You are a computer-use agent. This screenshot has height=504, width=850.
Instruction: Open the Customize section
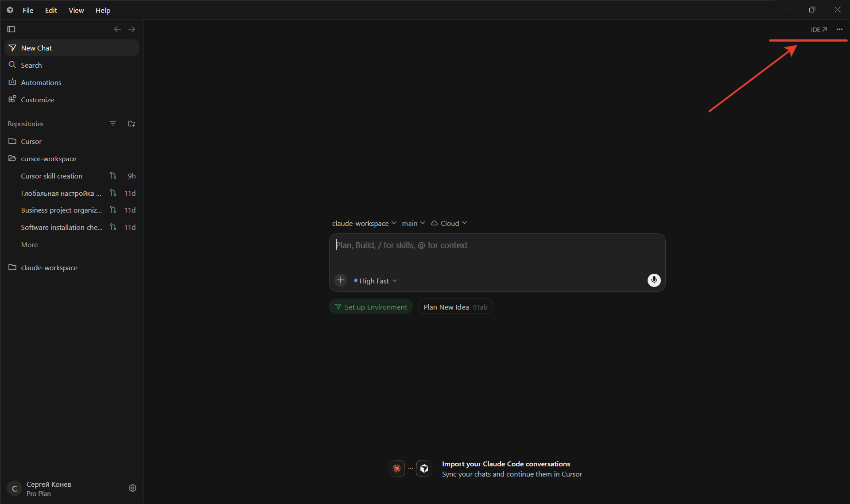[x=72, y=100]
